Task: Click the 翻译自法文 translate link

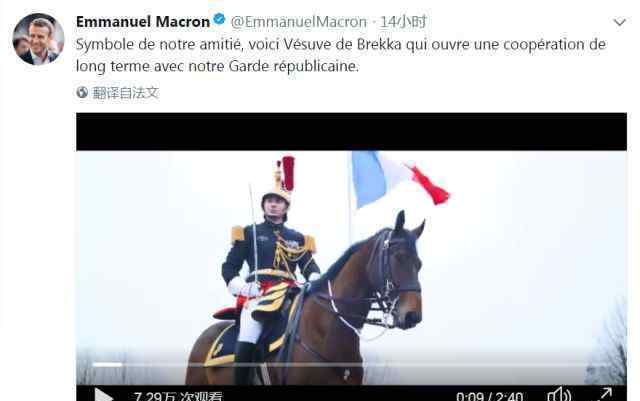Action: click(x=125, y=93)
